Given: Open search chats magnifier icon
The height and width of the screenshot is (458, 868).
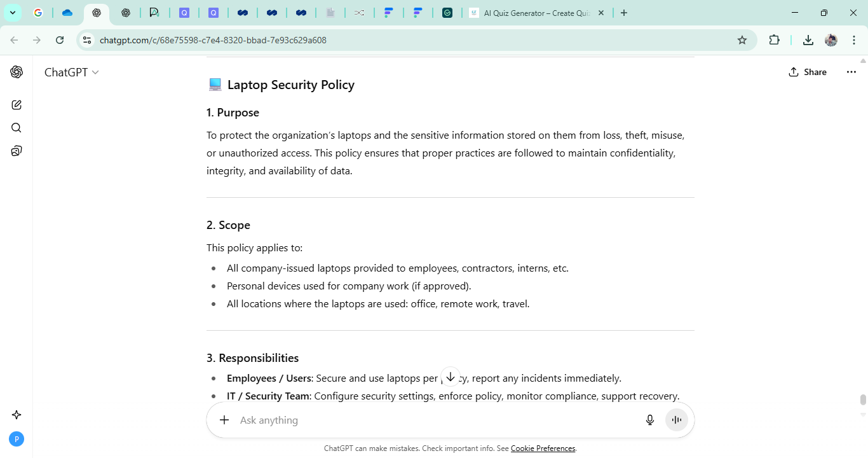Looking at the screenshot, I should (x=17, y=128).
